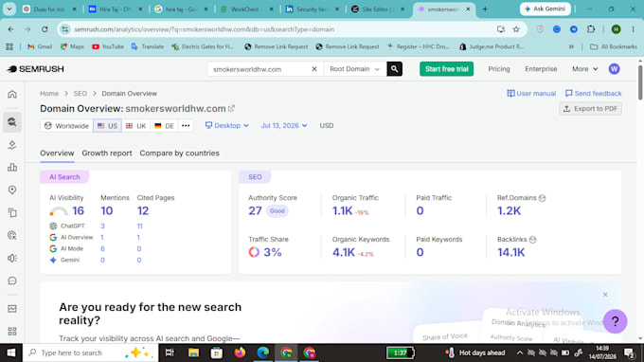Select the UK database option

point(135,126)
